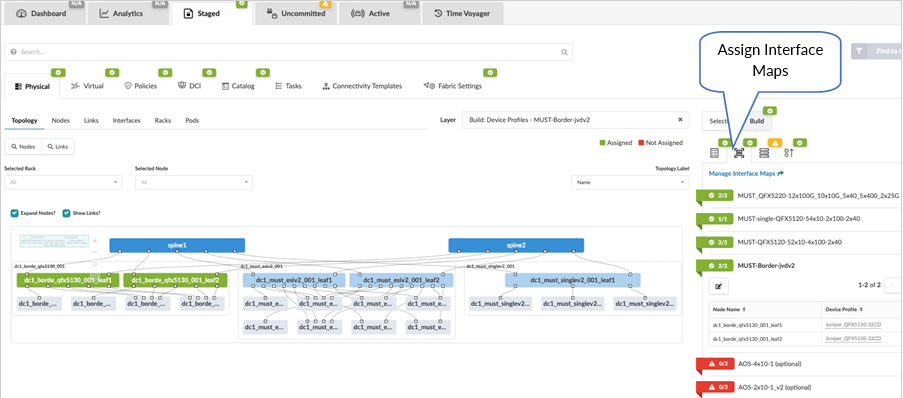
Task: Select the spine2 node
Action: click(x=516, y=245)
